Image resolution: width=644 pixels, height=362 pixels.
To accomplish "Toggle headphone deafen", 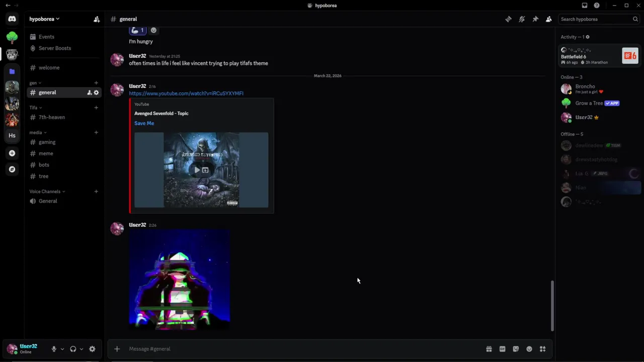I will coord(73,349).
